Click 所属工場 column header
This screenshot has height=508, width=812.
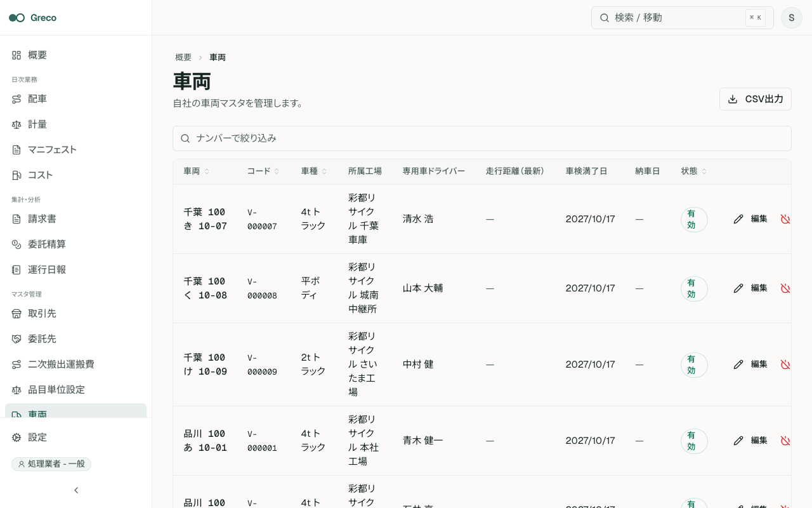click(365, 171)
